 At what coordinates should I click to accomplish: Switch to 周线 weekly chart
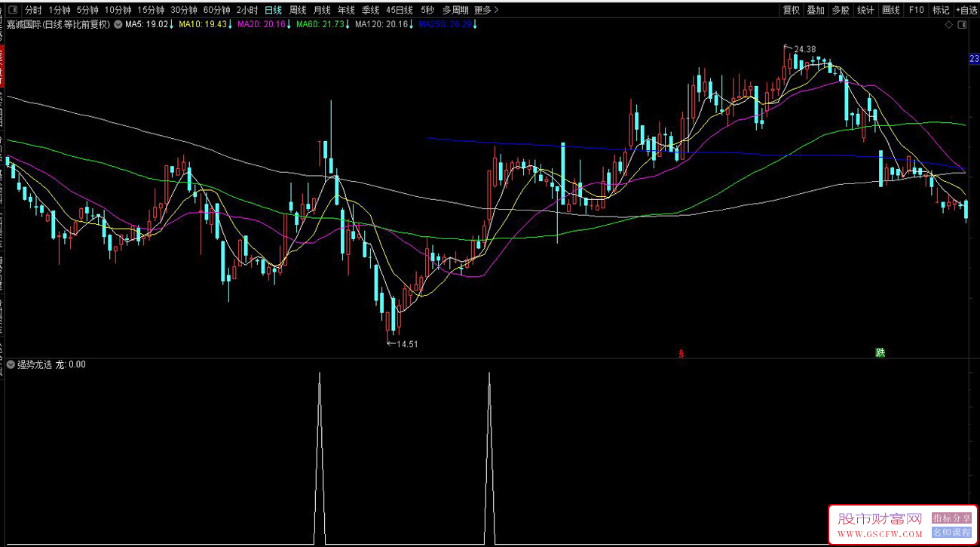[298, 11]
